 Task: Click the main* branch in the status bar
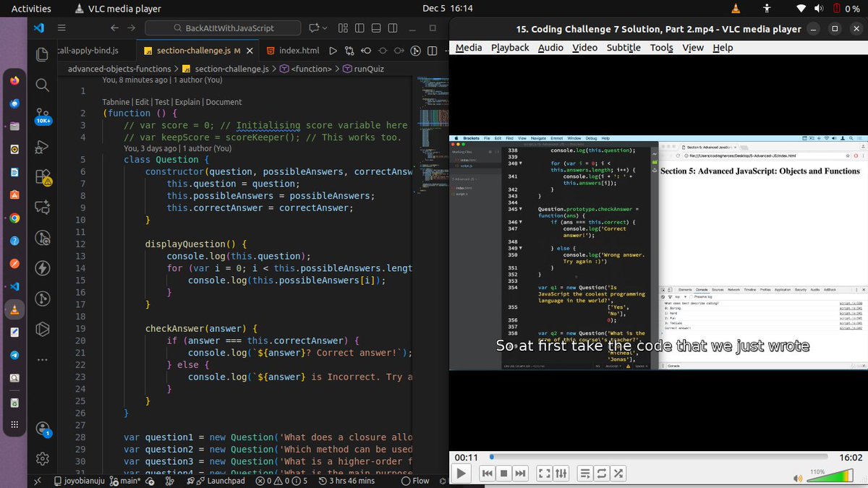[128, 480]
